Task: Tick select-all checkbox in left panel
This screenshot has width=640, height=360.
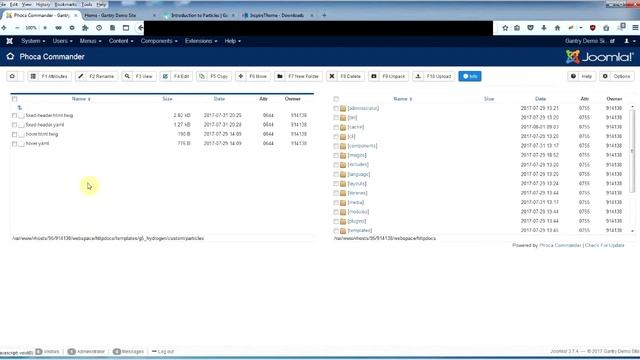Action: tap(15, 99)
